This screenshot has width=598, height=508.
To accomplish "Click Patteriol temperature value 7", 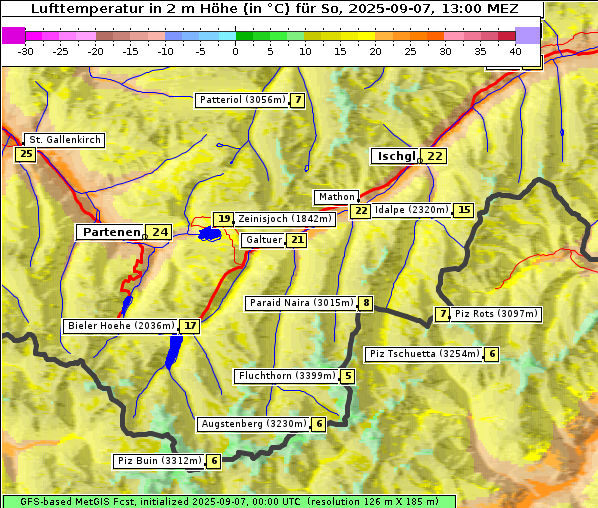I will tap(298, 100).
